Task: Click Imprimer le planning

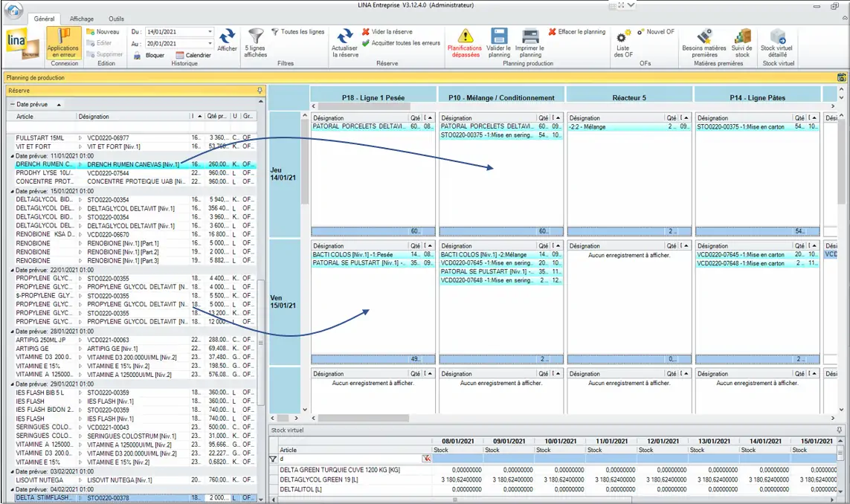Action: tap(529, 43)
